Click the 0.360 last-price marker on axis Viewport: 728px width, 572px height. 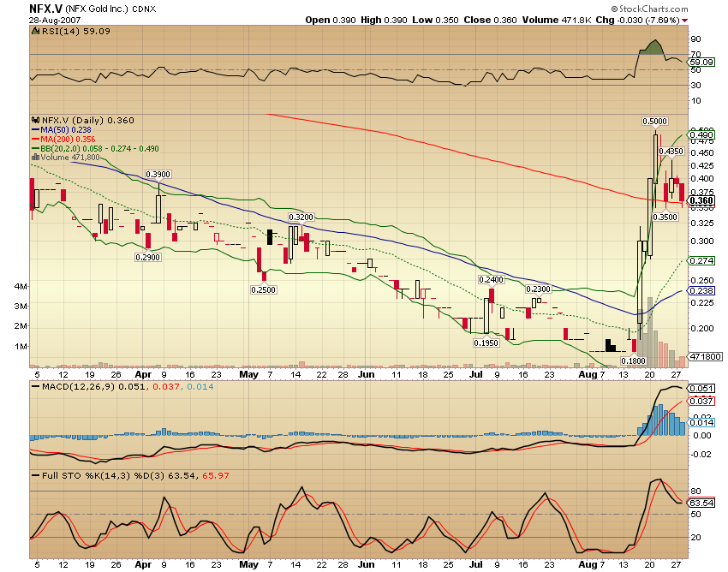click(x=700, y=199)
